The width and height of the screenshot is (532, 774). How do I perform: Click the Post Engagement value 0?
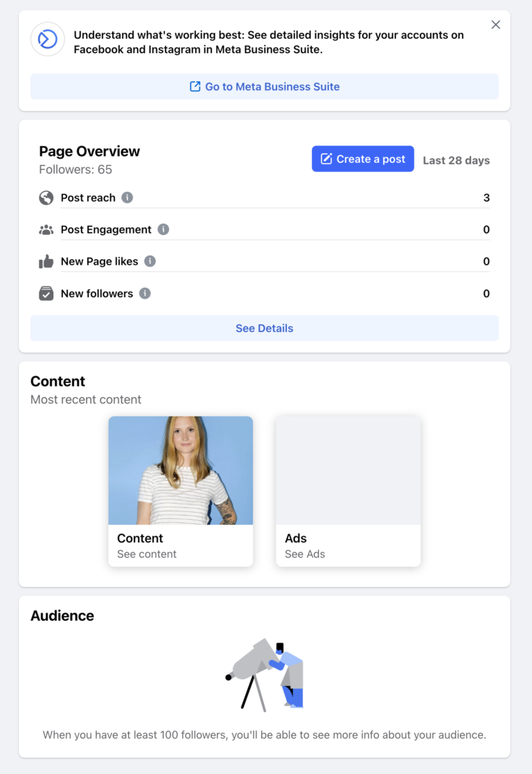486,229
